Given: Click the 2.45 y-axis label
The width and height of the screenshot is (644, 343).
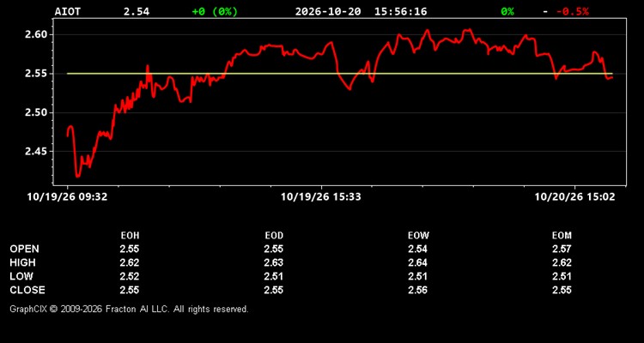Looking at the screenshot, I should [x=37, y=152].
